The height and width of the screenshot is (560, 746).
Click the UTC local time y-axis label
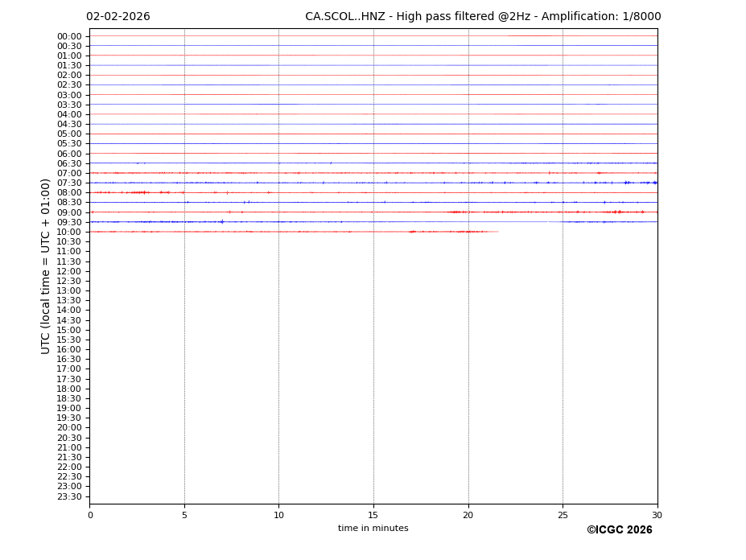(x=46, y=266)
